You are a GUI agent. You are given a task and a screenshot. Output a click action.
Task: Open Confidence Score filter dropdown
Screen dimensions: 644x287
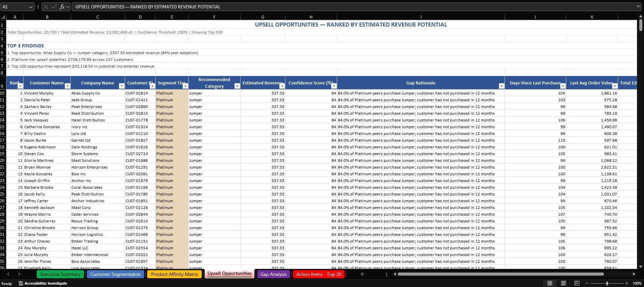coord(334,86)
